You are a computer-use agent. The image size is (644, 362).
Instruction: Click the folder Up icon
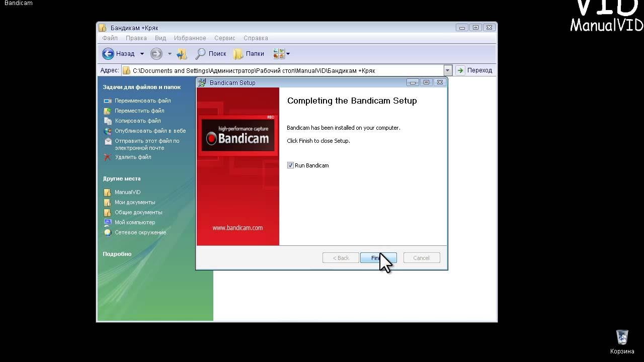tap(182, 54)
